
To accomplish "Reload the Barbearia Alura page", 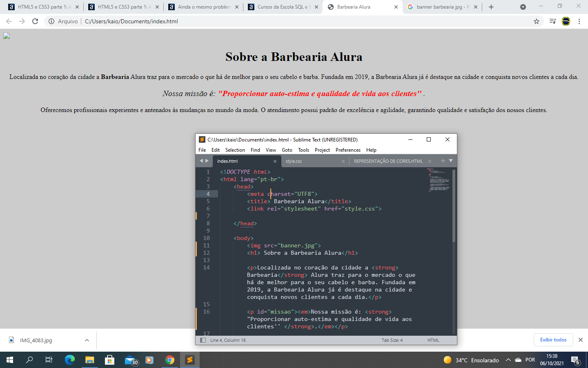I will (x=35, y=21).
